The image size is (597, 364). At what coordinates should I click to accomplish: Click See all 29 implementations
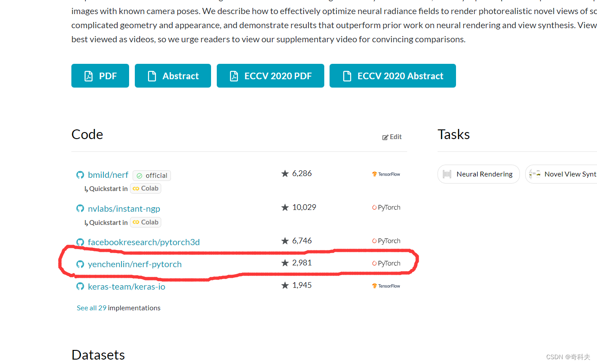(119, 308)
